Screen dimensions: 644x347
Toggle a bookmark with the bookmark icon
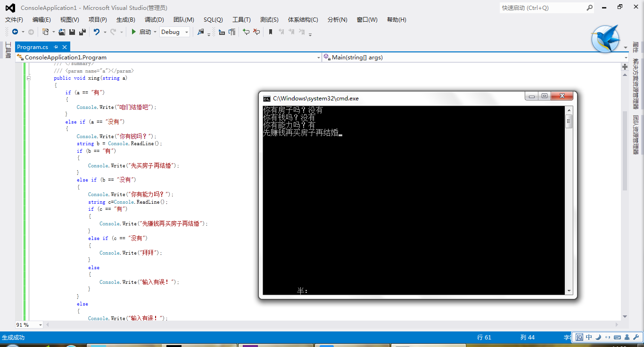(271, 32)
